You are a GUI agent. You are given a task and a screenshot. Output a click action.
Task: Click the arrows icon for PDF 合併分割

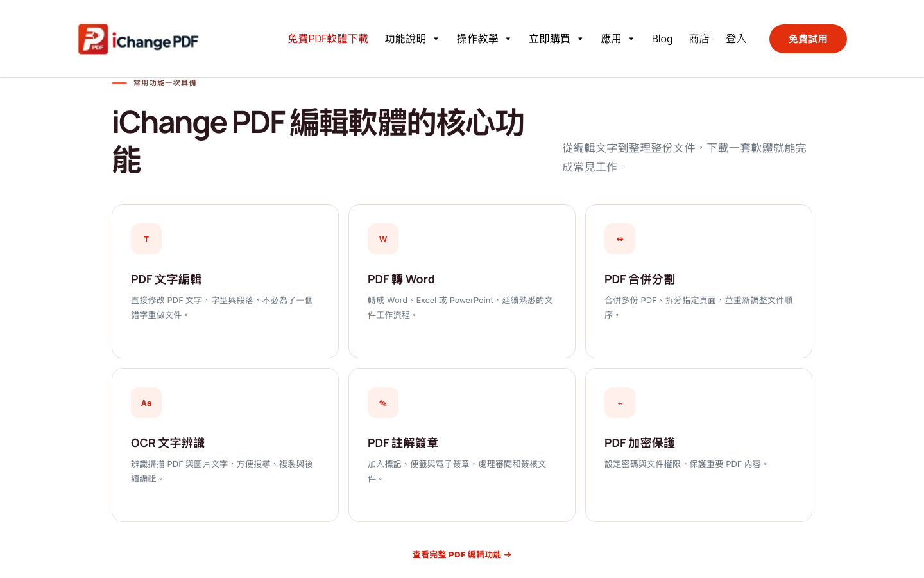point(620,239)
